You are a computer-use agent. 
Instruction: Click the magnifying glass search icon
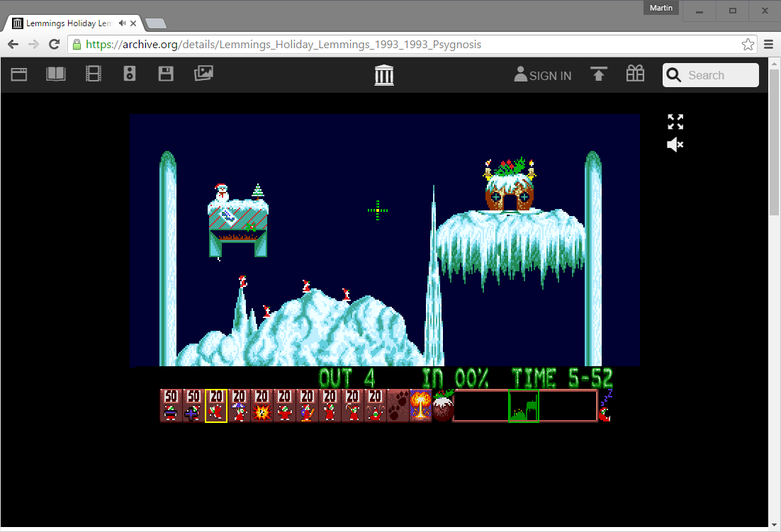point(673,75)
